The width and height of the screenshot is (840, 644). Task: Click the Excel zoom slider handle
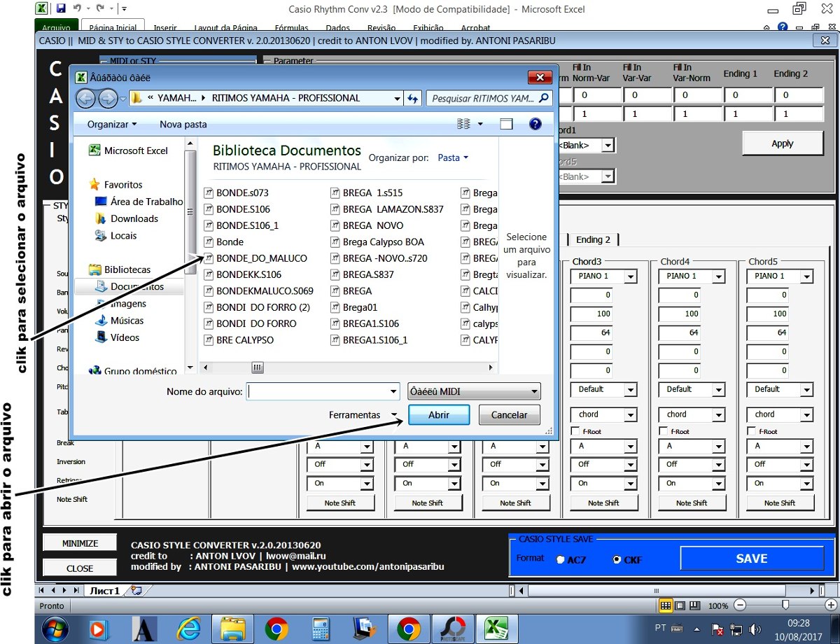pos(785,605)
